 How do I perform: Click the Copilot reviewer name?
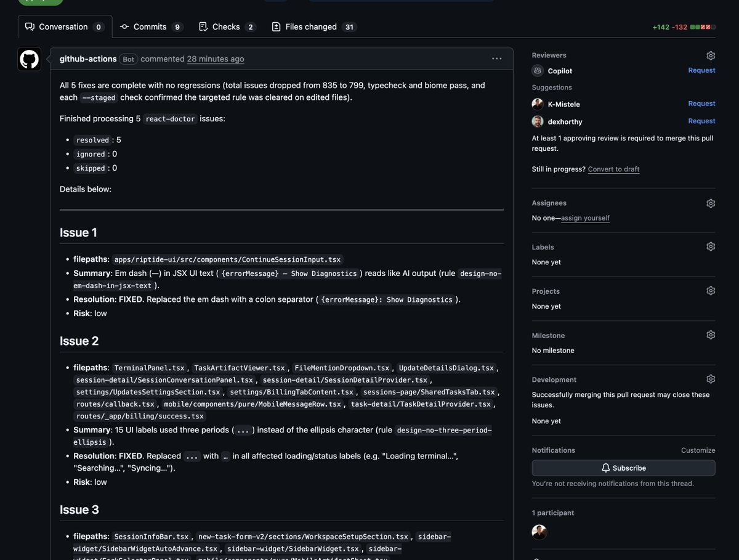click(560, 71)
